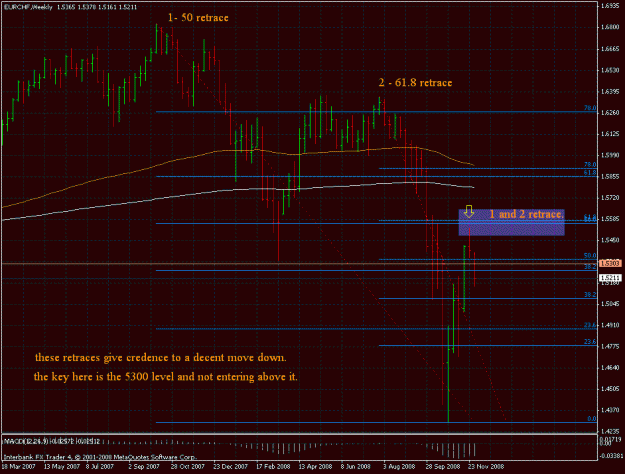Click the 1.6800 price axis label
The image size is (625, 474).
(x=610, y=27)
